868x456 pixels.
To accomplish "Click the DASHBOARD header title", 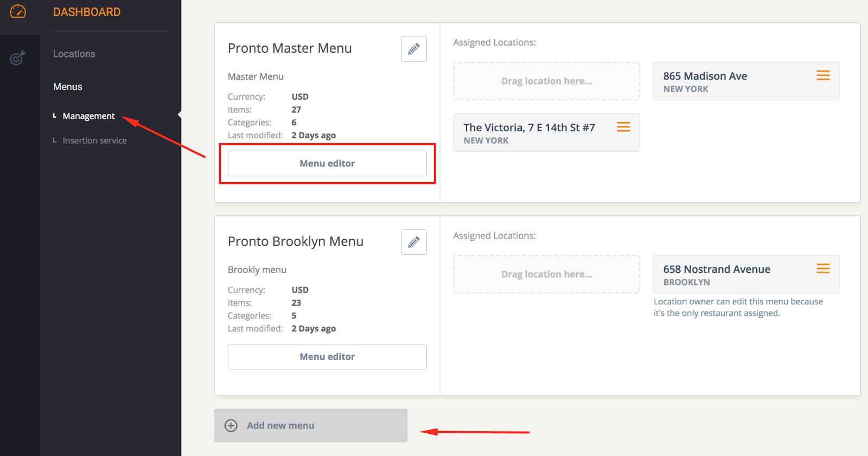I will point(87,12).
